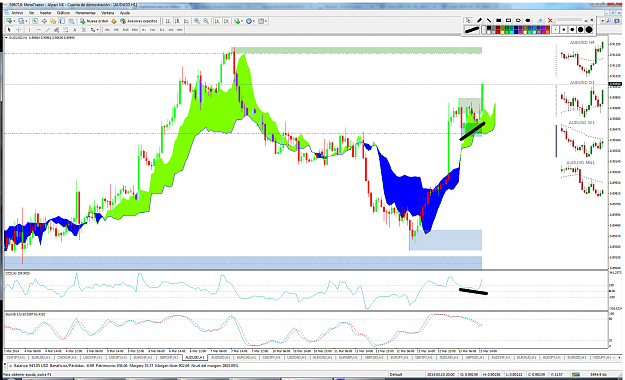This screenshot has width=625, height=380.
Task: Click the profiles icon
Action: point(21,21)
